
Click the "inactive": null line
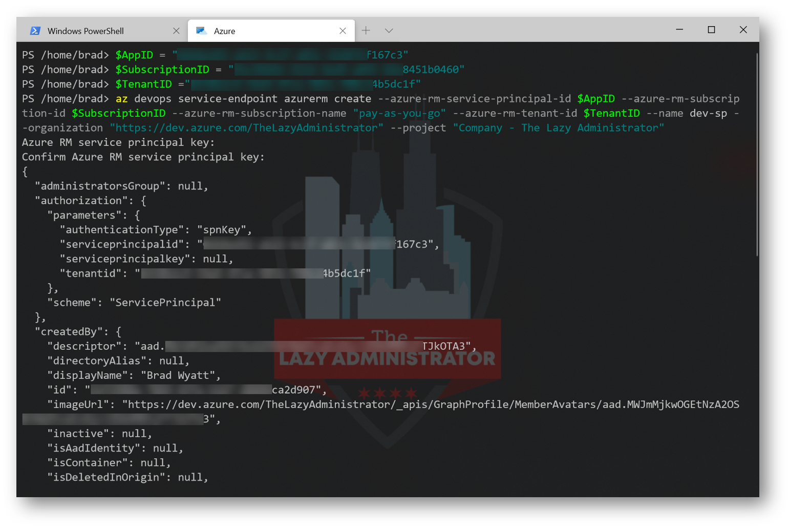[100, 434]
